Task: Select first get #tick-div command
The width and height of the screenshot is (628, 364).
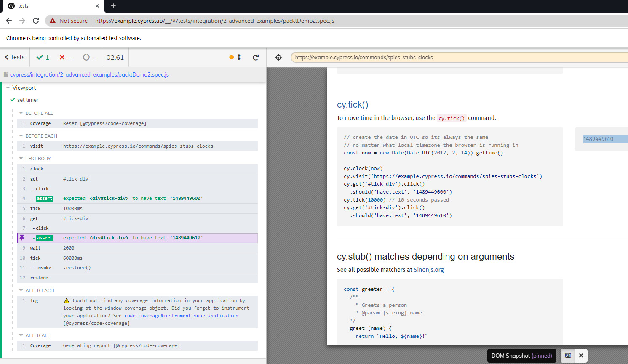Action: pyautogui.click(x=137, y=179)
